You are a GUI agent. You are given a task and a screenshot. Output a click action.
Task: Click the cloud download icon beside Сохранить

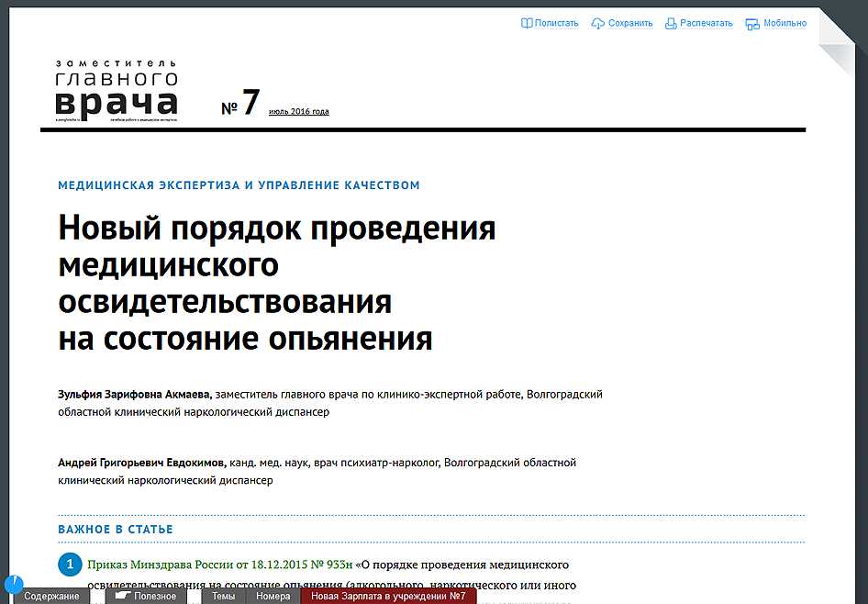pos(598,23)
